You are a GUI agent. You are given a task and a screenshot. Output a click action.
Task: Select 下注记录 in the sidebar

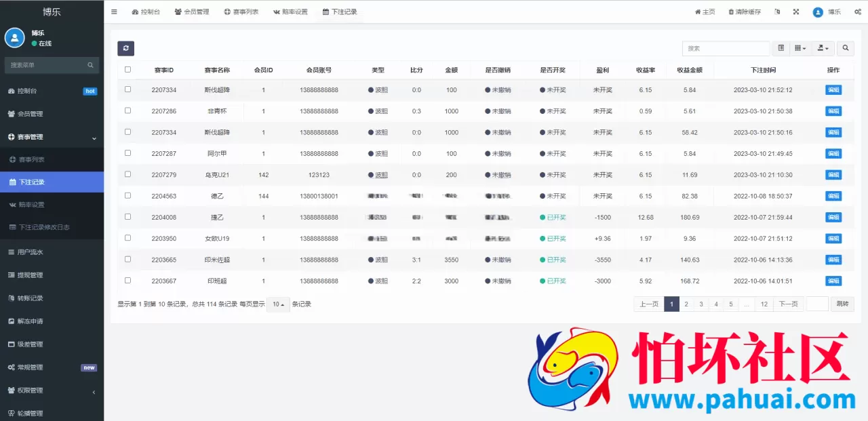click(52, 182)
